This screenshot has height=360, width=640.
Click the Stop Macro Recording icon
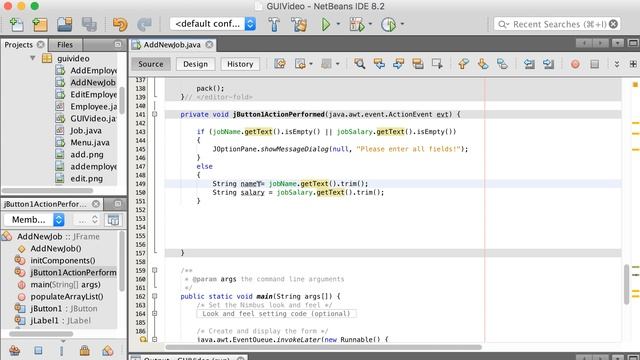tap(595, 64)
